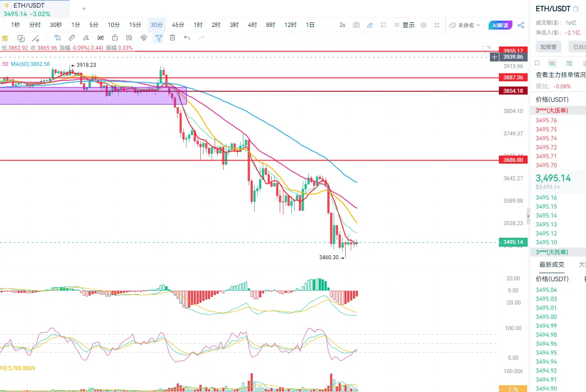Add a new chart tab with plus
This screenshot has width=586, height=392.
pyautogui.click(x=84, y=9)
